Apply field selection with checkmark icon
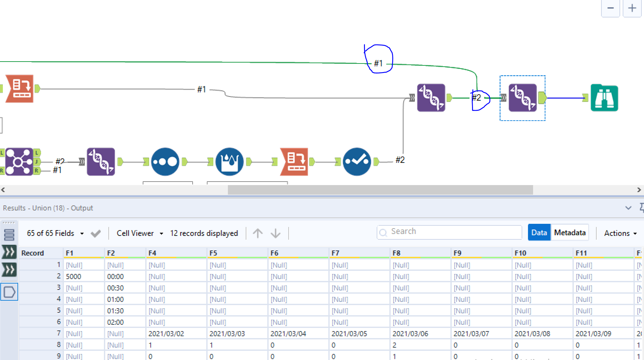644x360 pixels. 96,234
